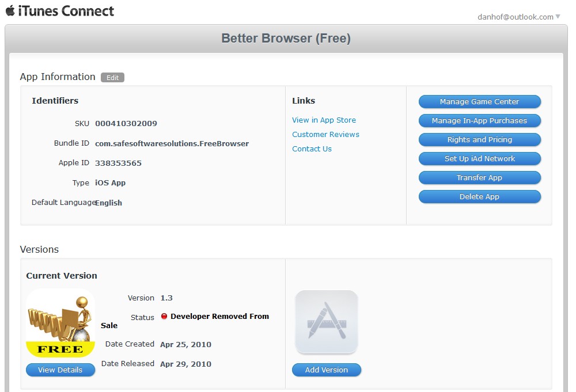576x392 pixels.
Task: Click the View Details button
Action: pyautogui.click(x=60, y=370)
